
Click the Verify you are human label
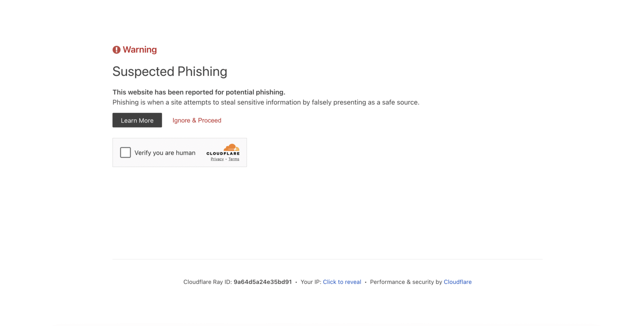click(165, 153)
